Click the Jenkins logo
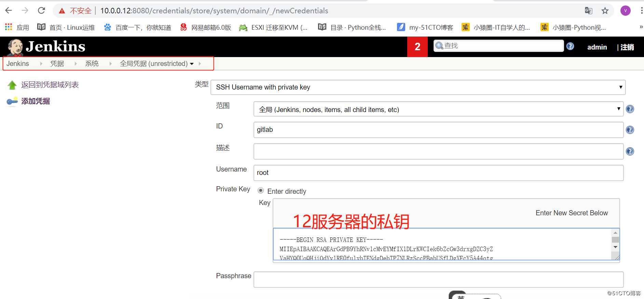Screen dimensions: 644x299 (x=46, y=47)
